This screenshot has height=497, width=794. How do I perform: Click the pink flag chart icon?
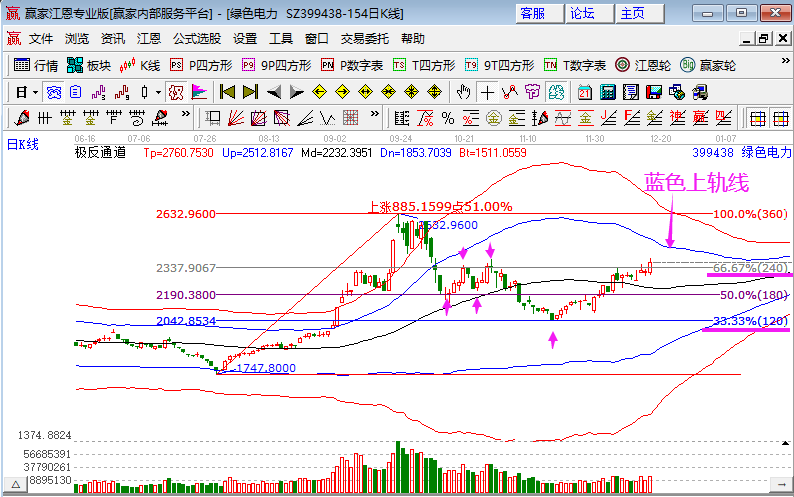tap(199, 92)
